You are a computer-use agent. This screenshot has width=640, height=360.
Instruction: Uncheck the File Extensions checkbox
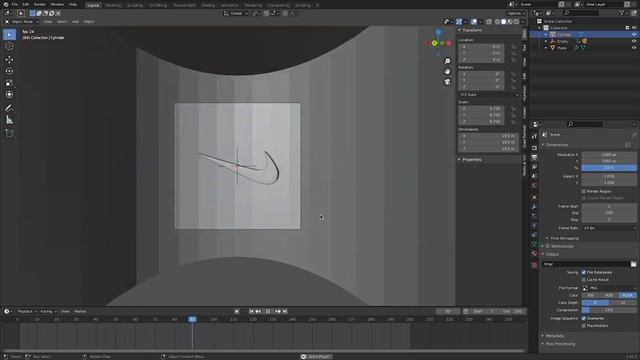pos(584,272)
